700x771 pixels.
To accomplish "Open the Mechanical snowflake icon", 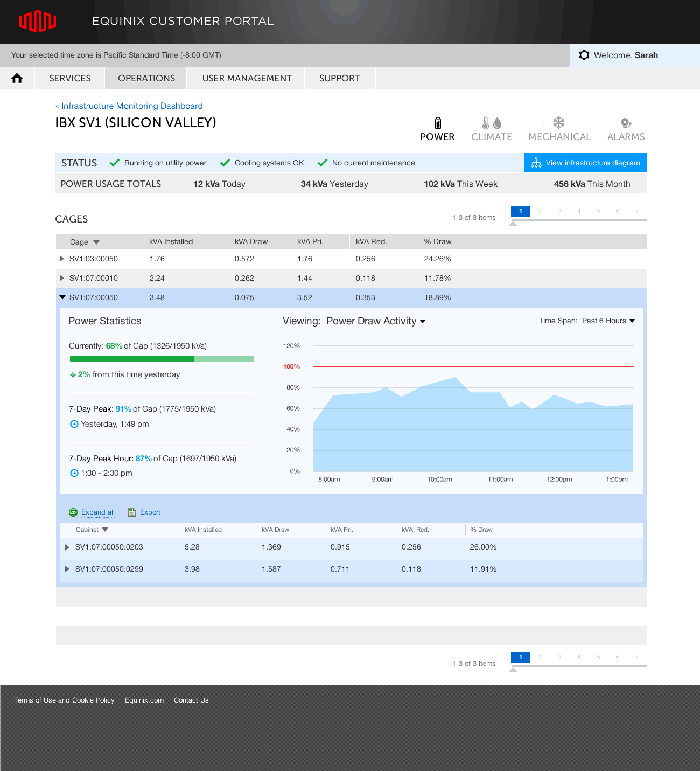I will 559,122.
